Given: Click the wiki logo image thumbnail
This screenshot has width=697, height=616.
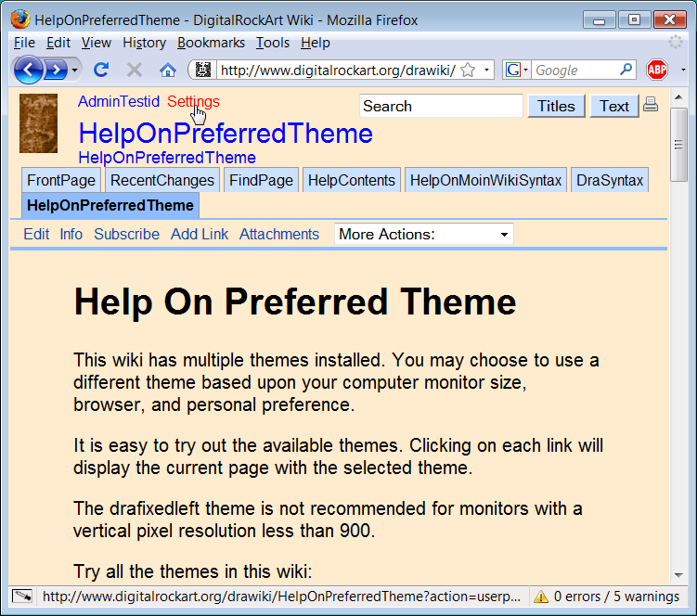Looking at the screenshot, I should pos(38,122).
